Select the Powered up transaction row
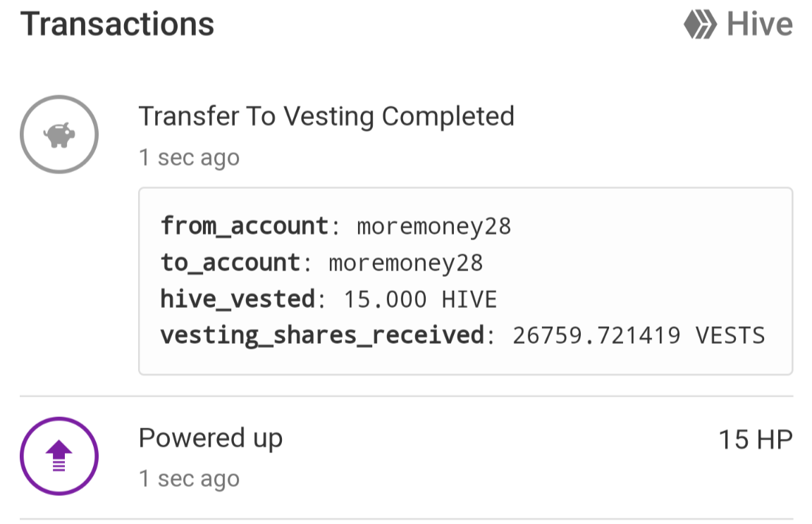 tap(407, 457)
